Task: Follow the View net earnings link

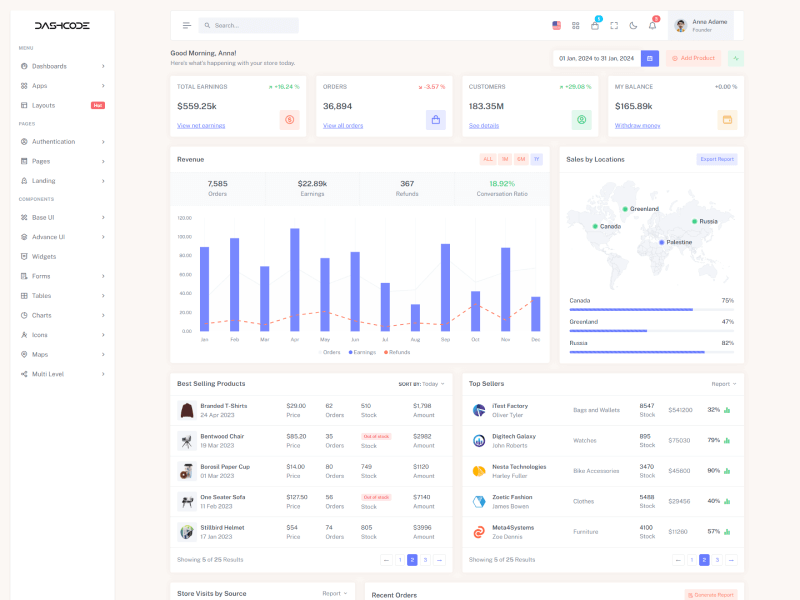Action: [201, 126]
